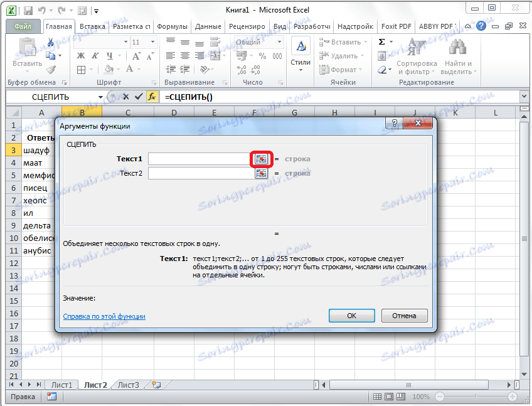Click the zoom slider handle
This screenshot has width=532, height=406.
476,397
